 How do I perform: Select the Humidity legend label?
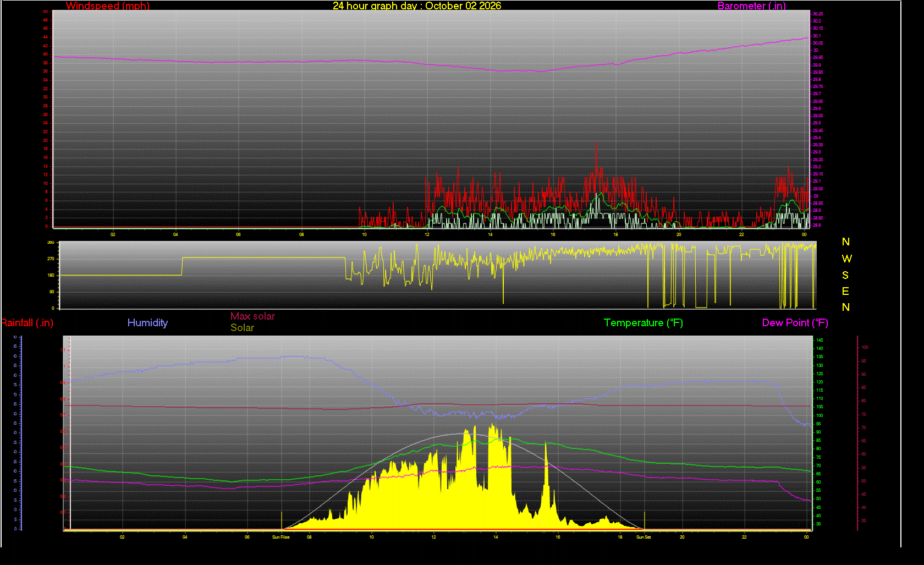[147, 323]
